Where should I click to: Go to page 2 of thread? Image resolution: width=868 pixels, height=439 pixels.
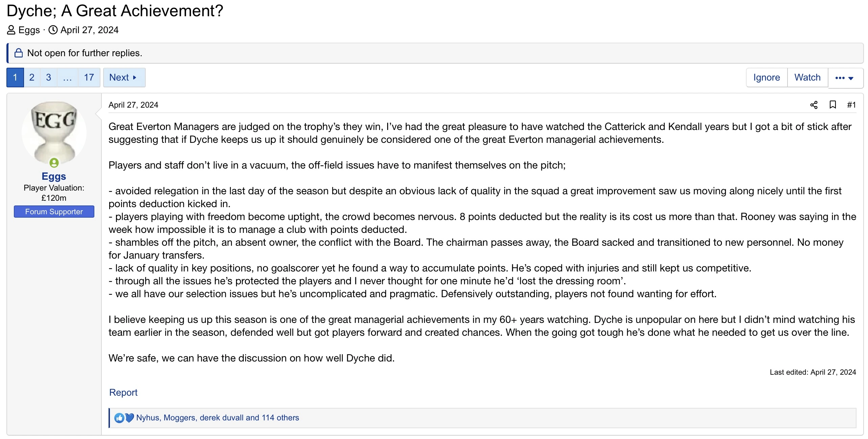[x=32, y=78]
